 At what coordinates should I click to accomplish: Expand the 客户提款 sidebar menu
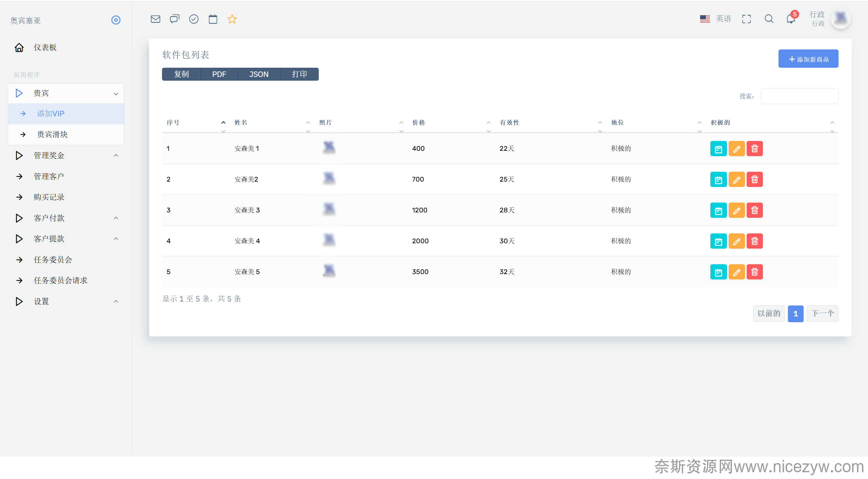point(66,239)
